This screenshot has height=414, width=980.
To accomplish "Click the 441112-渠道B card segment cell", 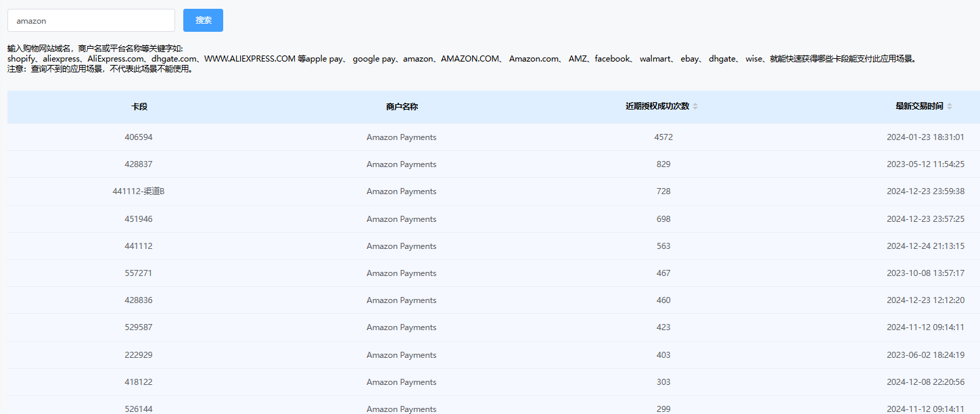I will [139, 191].
